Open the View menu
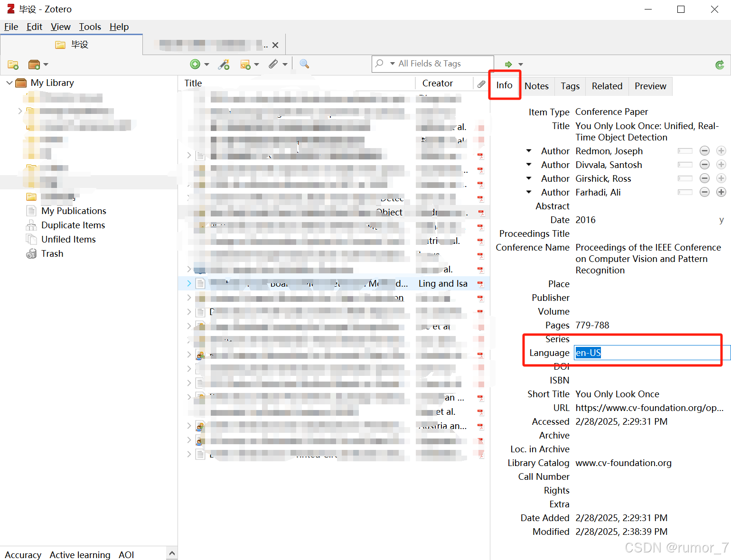The height and width of the screenshot is (560, 731). (61, 27)
